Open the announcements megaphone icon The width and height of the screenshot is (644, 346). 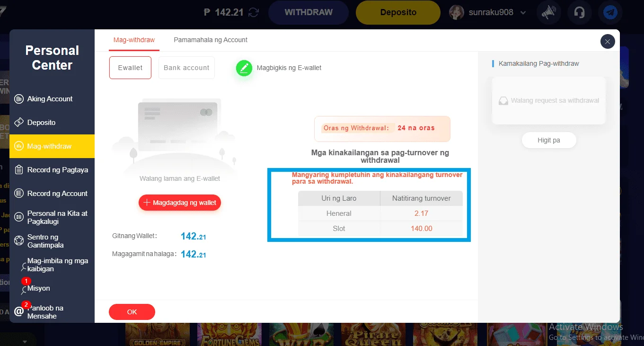click(548, 13)
